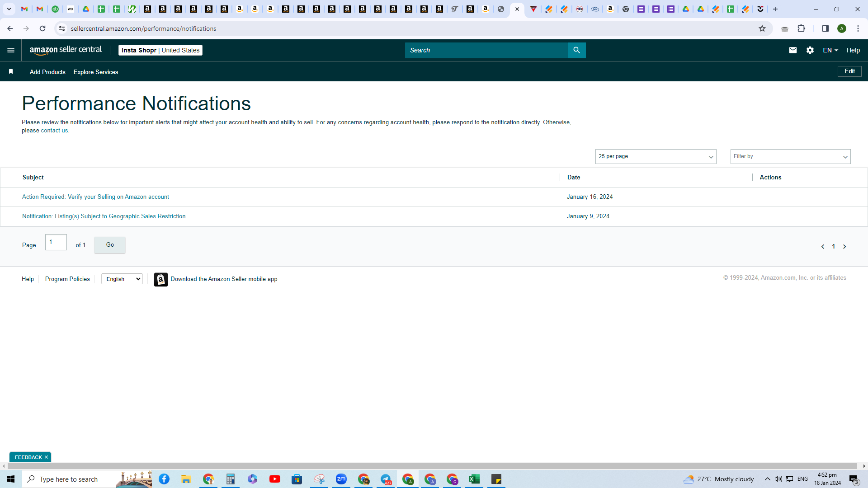Click the January 16, 2024 date cell
This screenshot has width=868, height=488.
tap(590, 197)
